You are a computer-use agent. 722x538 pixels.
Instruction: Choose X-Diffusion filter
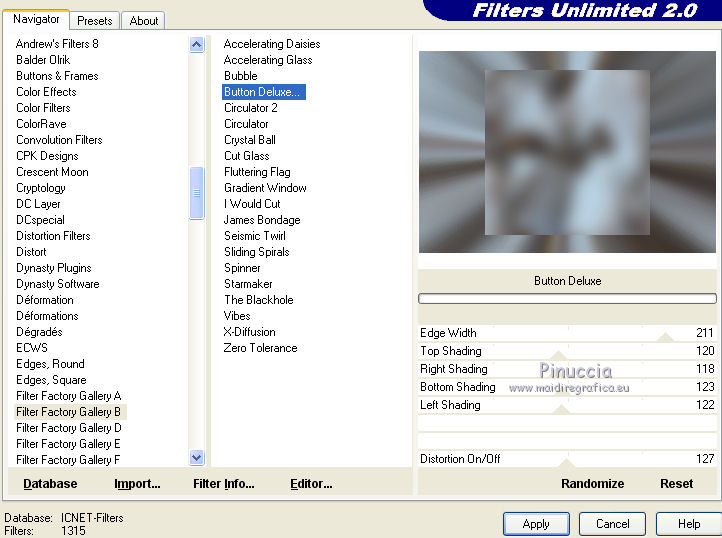pyautogui.click(x=249, y=332)
